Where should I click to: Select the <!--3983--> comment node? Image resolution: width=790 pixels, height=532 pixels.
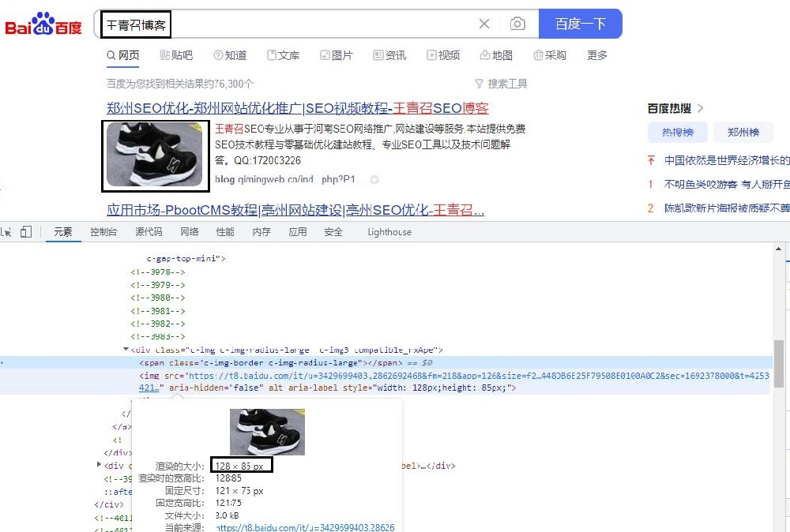click(158, 336)
